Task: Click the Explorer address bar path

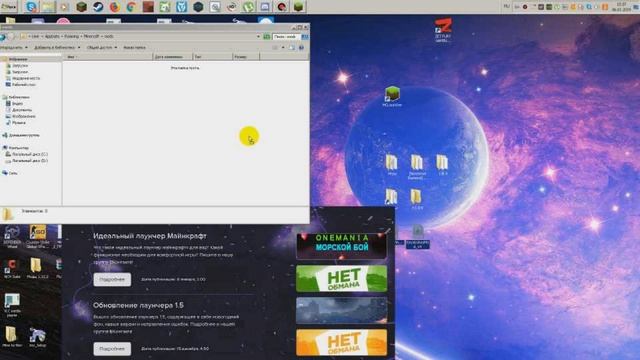Action: tap(139, 36)
